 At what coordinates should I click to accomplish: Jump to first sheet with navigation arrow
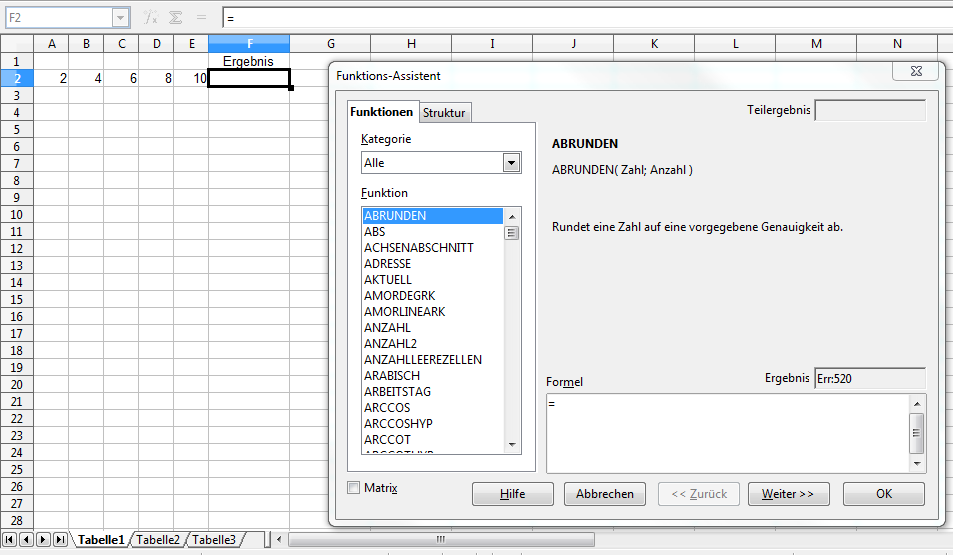click(x=10, y=540)
